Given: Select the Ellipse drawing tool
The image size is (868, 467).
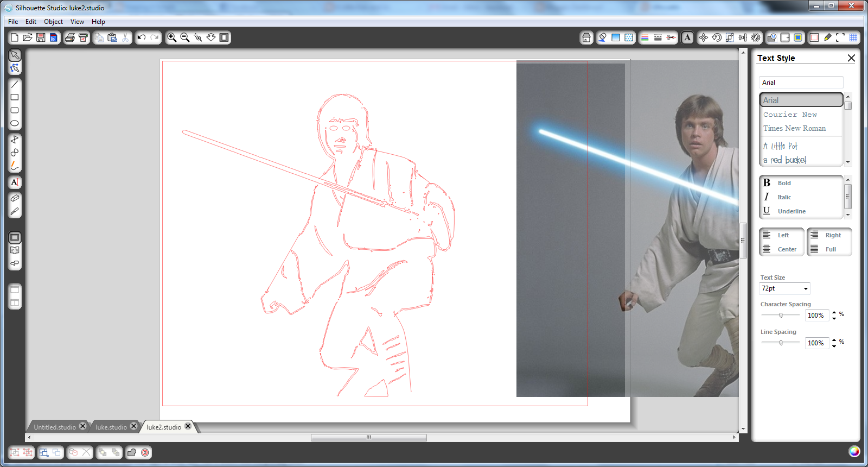Looking at the screenshot, I should 15,123.
